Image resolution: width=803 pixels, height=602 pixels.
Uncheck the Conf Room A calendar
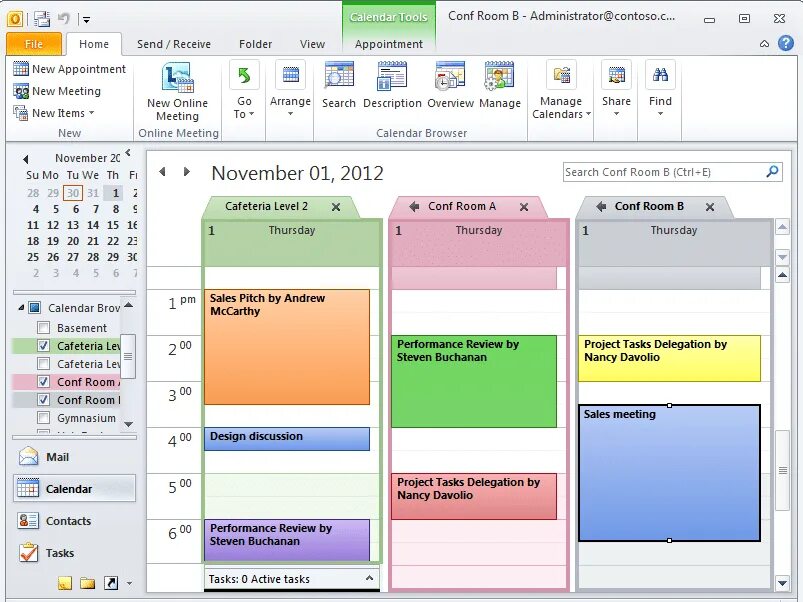(44, 382)
